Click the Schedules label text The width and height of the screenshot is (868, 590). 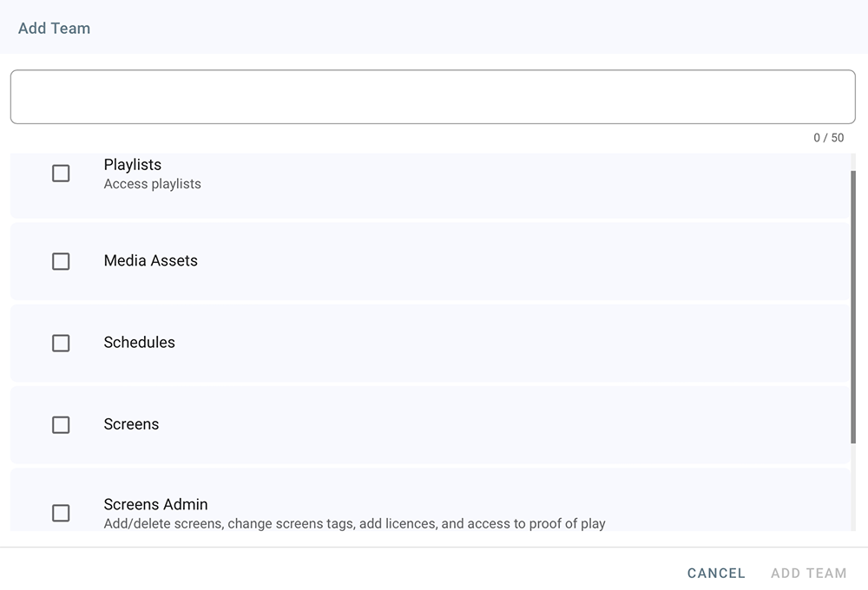point(139,343)
